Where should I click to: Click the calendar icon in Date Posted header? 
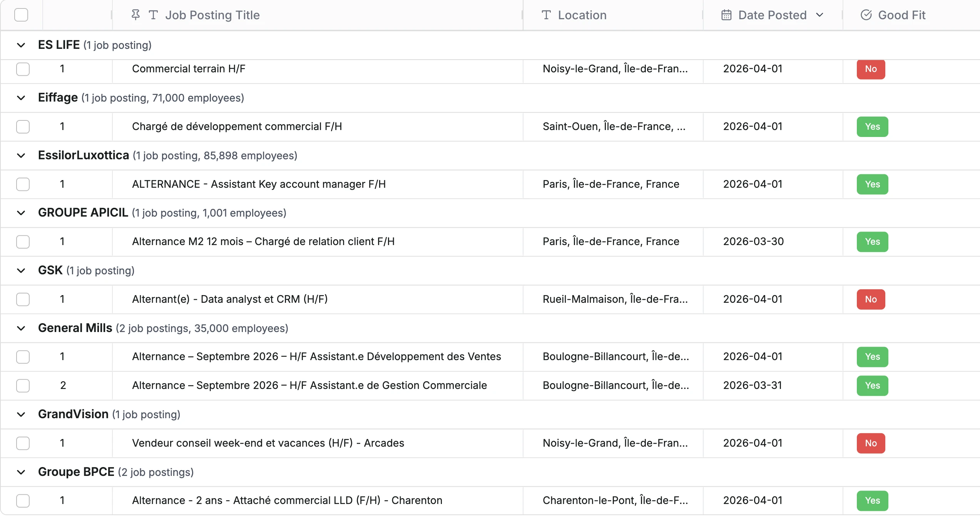tap(726, 15)
